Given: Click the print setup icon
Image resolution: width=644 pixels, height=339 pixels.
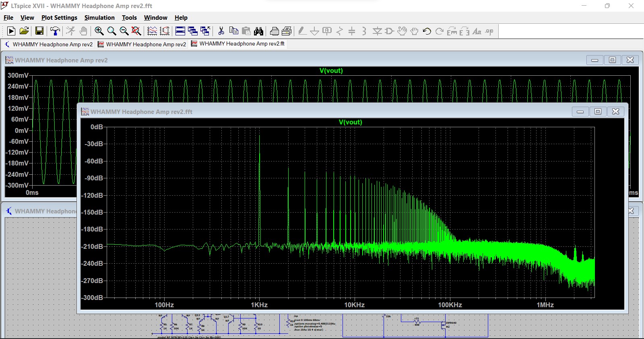Looking at the screenshot, I should coord(287,31).
